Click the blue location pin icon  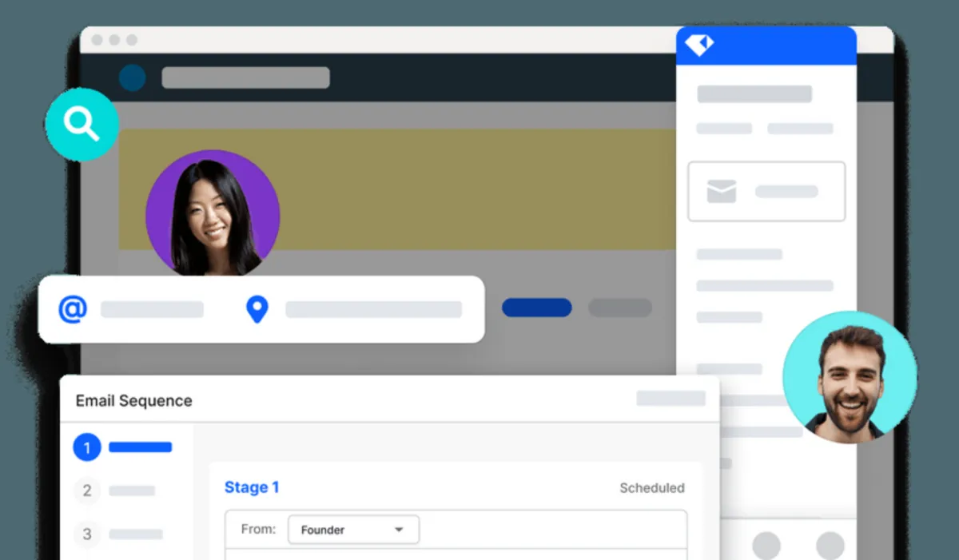point(257,309)
